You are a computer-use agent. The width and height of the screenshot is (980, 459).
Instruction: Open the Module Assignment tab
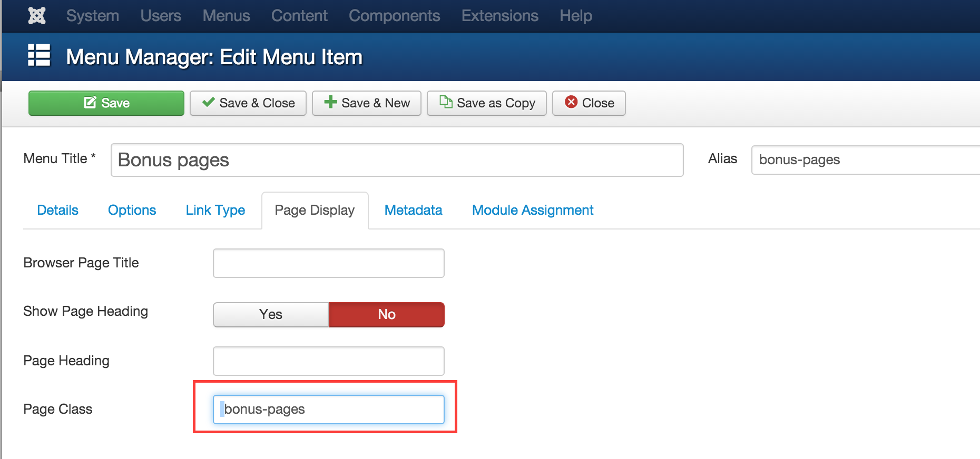[x=533, y=211]
